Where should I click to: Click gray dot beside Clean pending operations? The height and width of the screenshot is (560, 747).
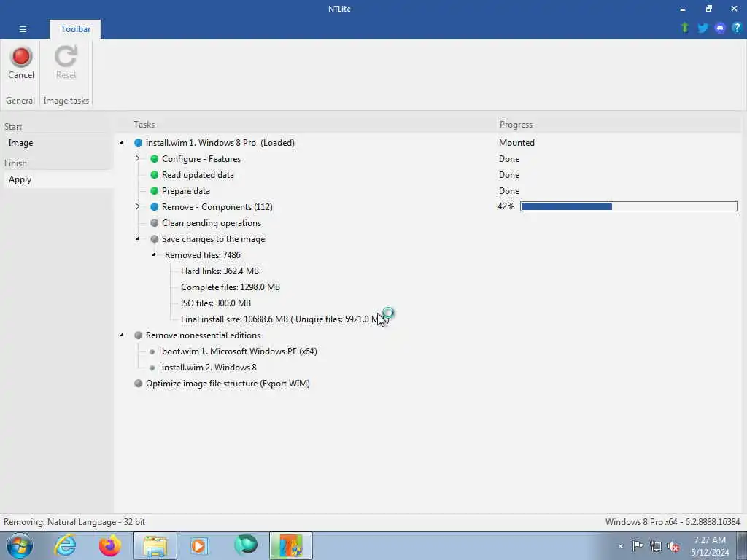click(x=155, y=223)
